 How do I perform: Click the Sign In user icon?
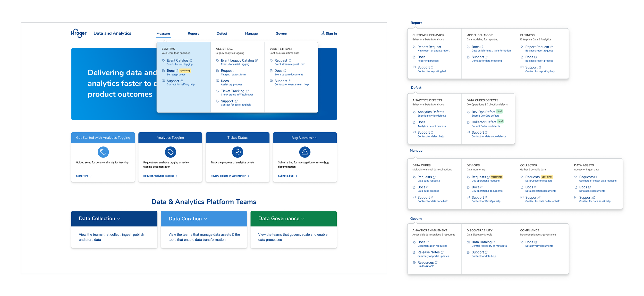[323, 33]
